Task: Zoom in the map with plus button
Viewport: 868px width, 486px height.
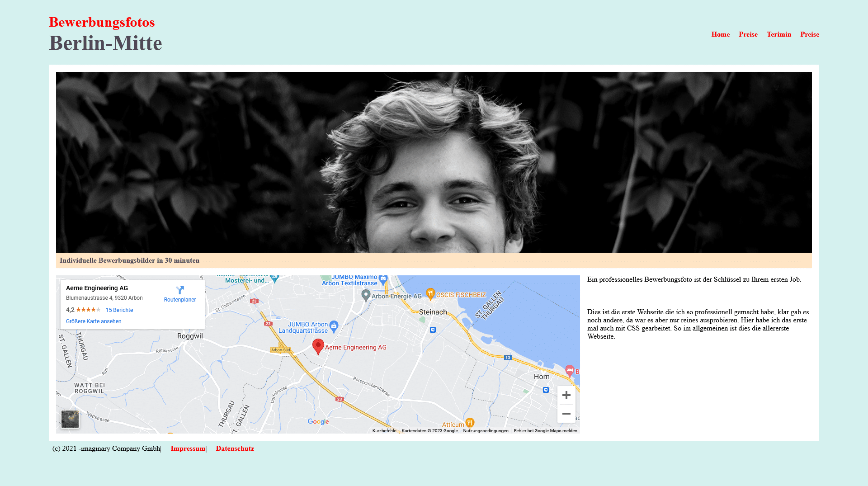Action: pos(566,395)
